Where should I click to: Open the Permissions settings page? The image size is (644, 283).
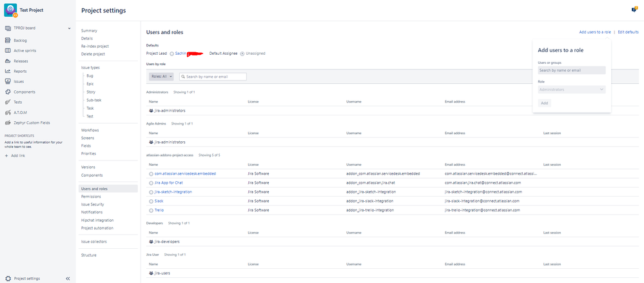coord(91,197)
